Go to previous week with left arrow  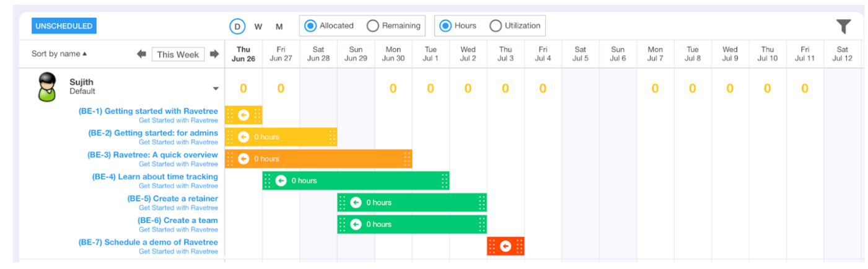click(142, 54)
